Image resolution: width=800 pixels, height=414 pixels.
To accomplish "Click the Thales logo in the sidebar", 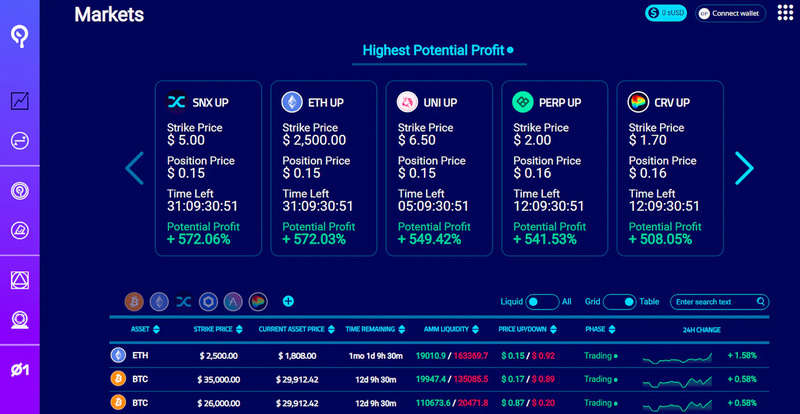I will [20, 37].
